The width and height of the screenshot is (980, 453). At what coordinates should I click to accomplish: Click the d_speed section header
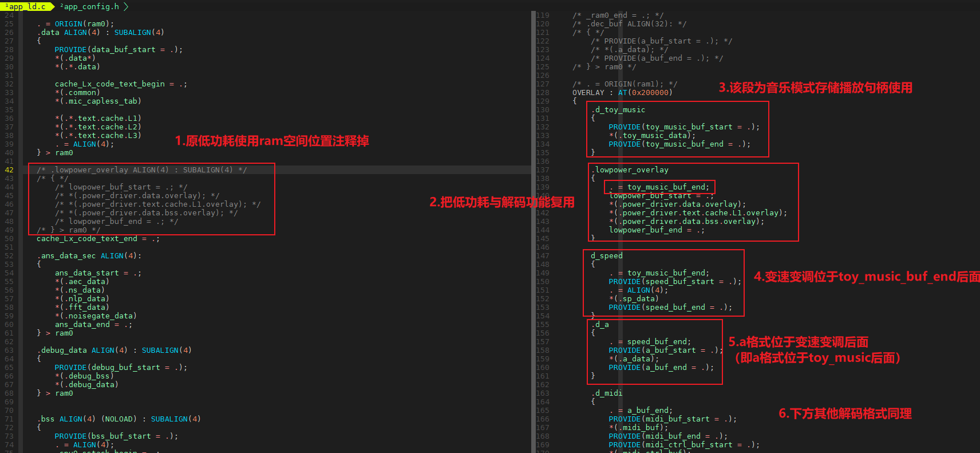click(607, 255)
